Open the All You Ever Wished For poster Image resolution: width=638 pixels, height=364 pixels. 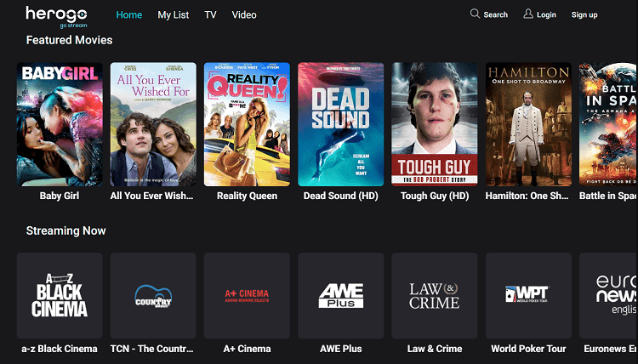click(153, 124)
